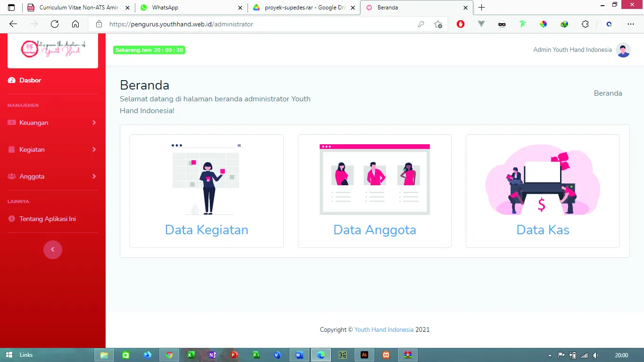The image size is (644, 362).
Task: Open the color wheel extension icon
Action: 544,24
